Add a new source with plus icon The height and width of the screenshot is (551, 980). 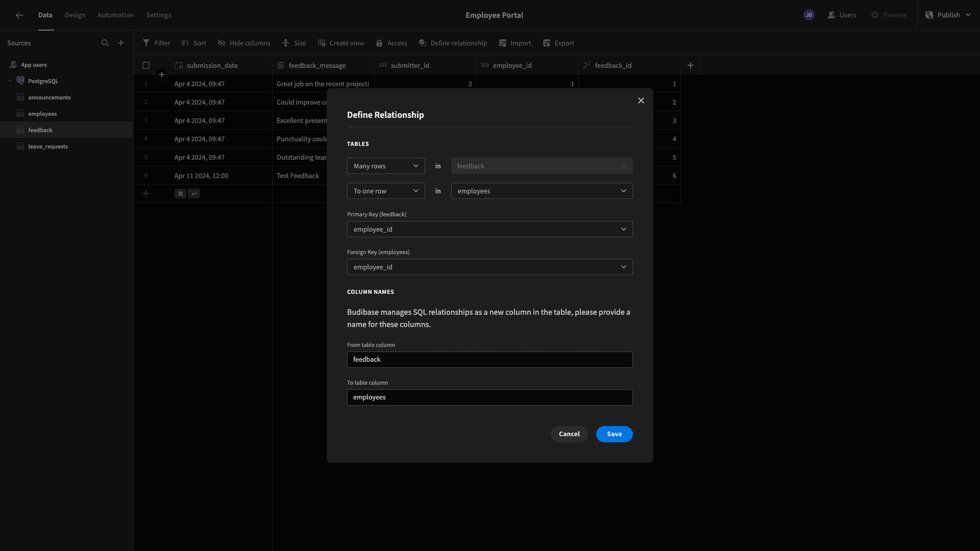[x=121, y=43]
